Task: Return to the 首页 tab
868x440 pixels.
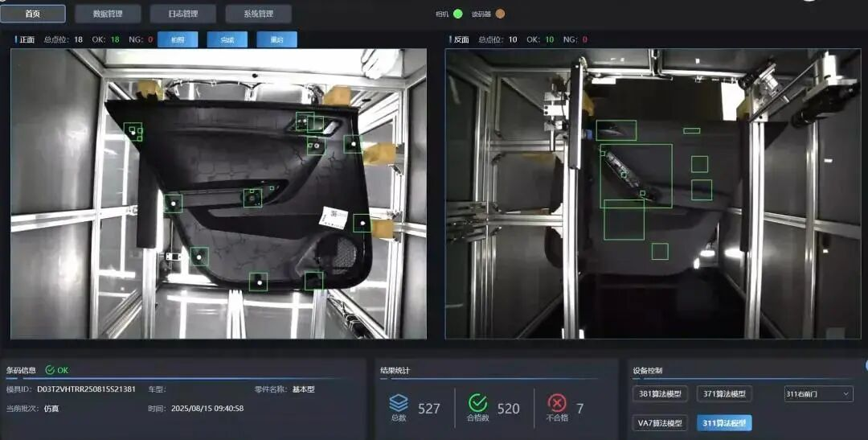Action: tap(33, 14)
